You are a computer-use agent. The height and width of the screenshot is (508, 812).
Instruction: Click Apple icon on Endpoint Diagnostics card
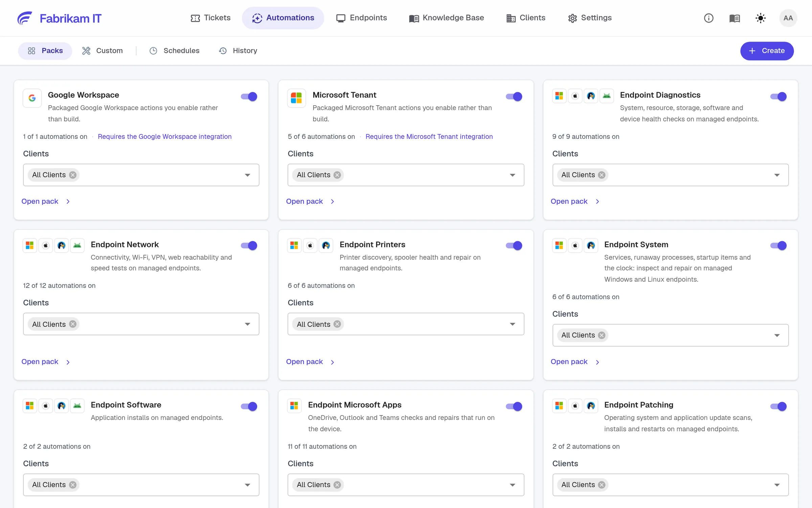tap(575, 96)
